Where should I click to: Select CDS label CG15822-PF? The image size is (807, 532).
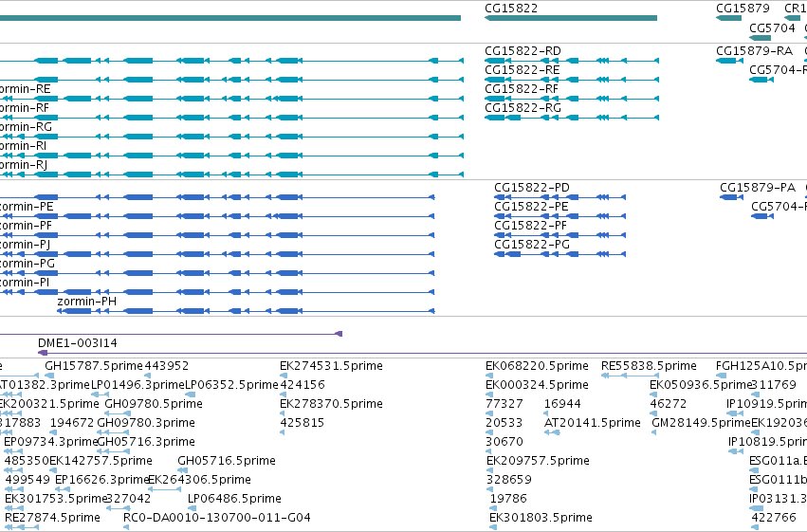531,226
